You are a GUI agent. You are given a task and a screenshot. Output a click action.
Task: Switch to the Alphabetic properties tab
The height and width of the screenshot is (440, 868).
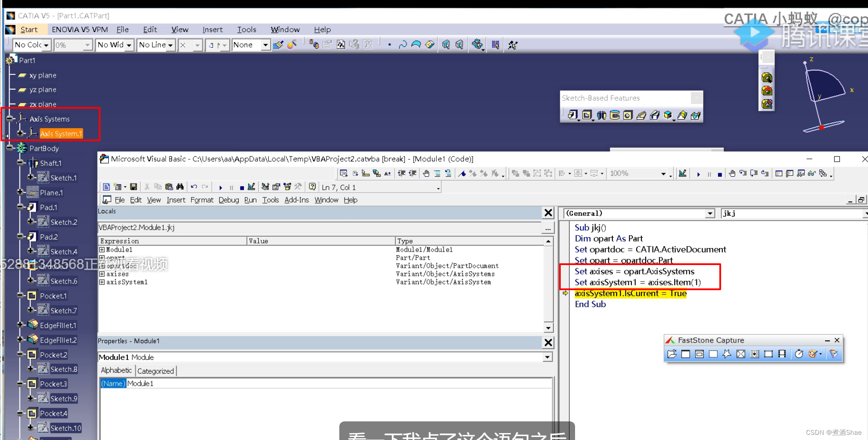pos(116,370)
